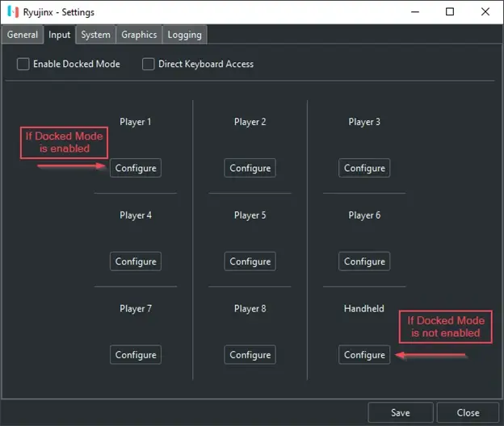Maximize the Ryujinx Settings window
Image resolution: width=504 pixels, height=426 pixels.
click(450, 12)
